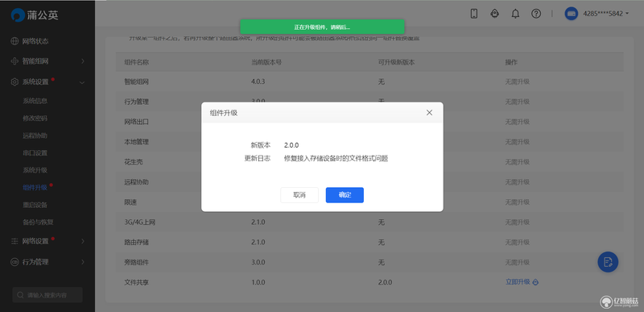Open 远程协助 sidebar submenu item
Viewport: 644px width, 312px height.
point(35,135)
